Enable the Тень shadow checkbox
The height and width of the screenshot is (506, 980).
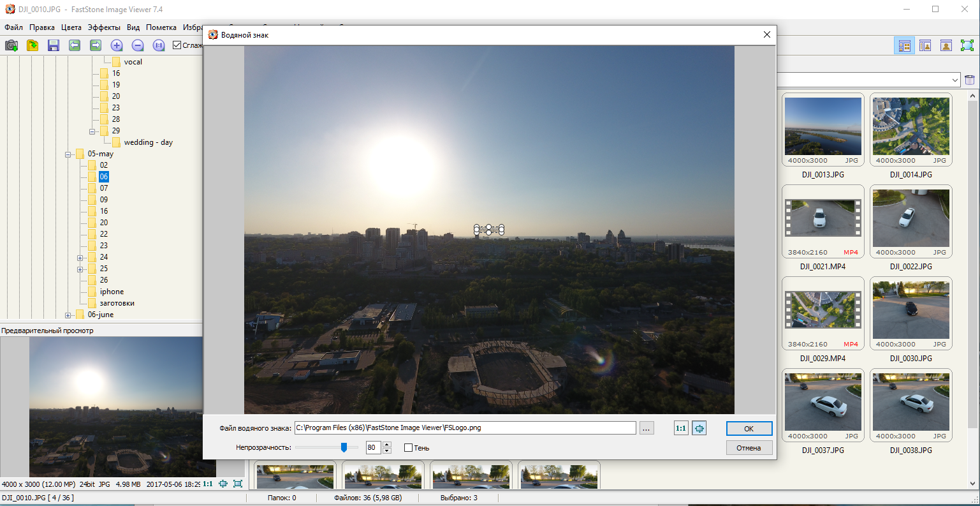[408, 448]
